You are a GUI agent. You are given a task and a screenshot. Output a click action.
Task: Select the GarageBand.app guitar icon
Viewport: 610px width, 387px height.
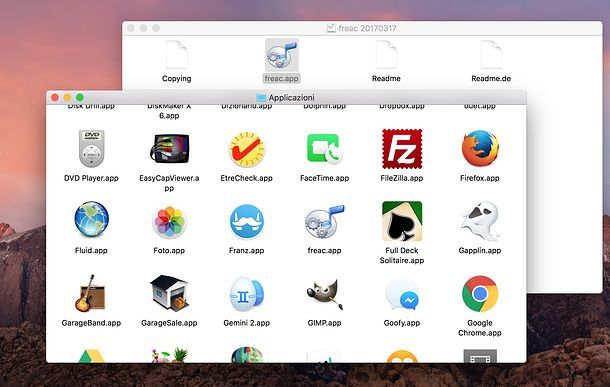[x=90, y=293]
